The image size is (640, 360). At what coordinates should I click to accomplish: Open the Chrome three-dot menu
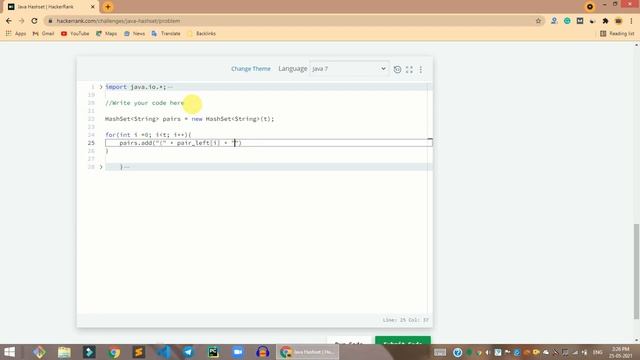click(x=631, y=21)
